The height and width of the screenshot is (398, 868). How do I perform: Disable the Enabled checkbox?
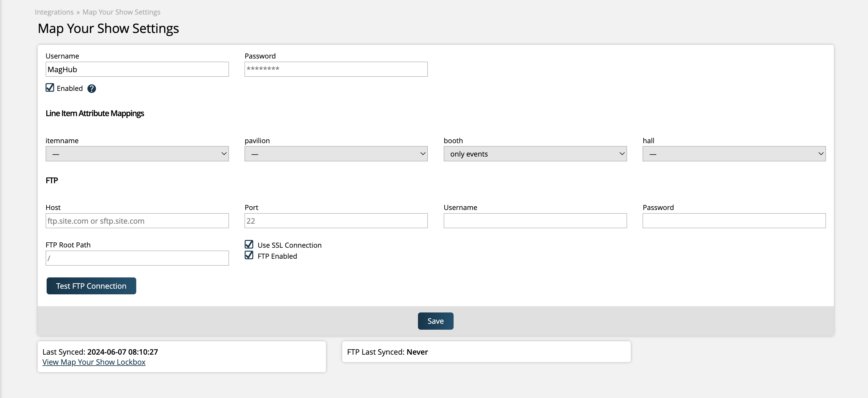point(49,88)
